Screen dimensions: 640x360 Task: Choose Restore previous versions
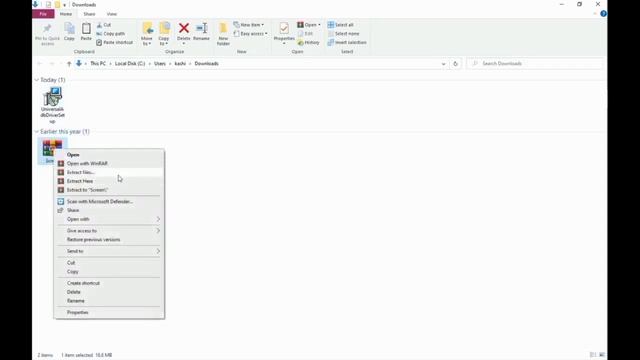point(109,240)
